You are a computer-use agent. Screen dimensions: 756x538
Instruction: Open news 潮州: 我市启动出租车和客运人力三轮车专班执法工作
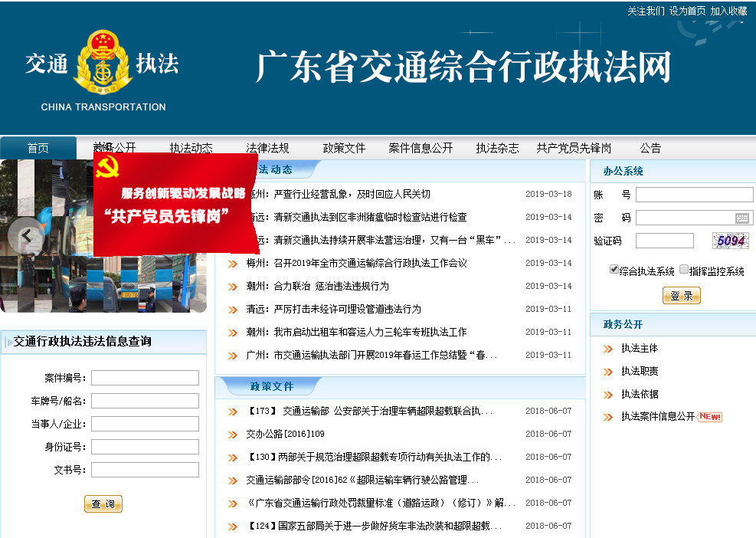pos(356,332)
